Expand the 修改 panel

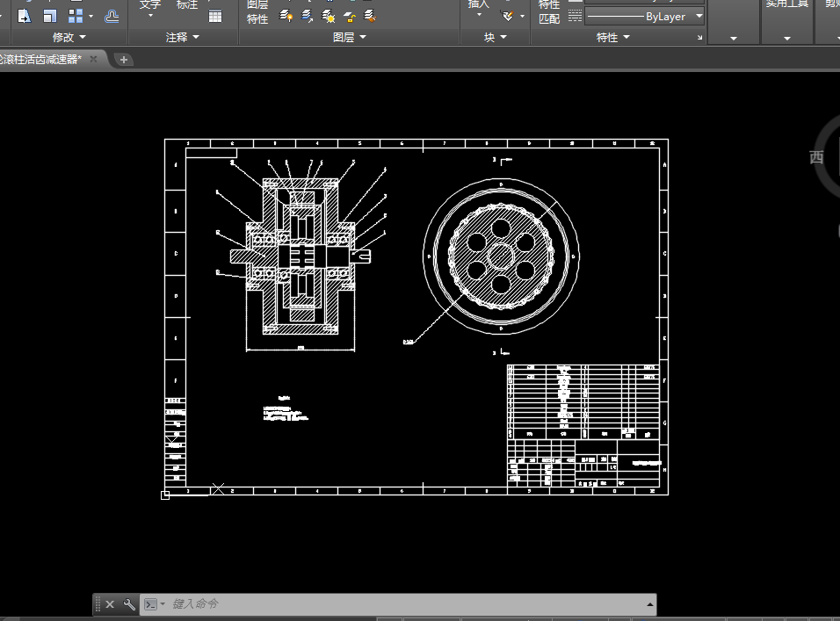[69, 38]
